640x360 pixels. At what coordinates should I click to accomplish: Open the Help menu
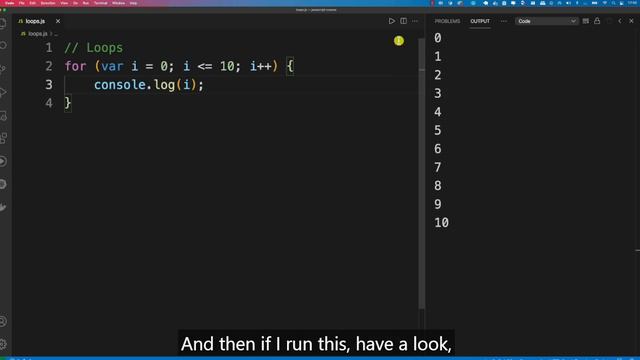coord(133,3)
